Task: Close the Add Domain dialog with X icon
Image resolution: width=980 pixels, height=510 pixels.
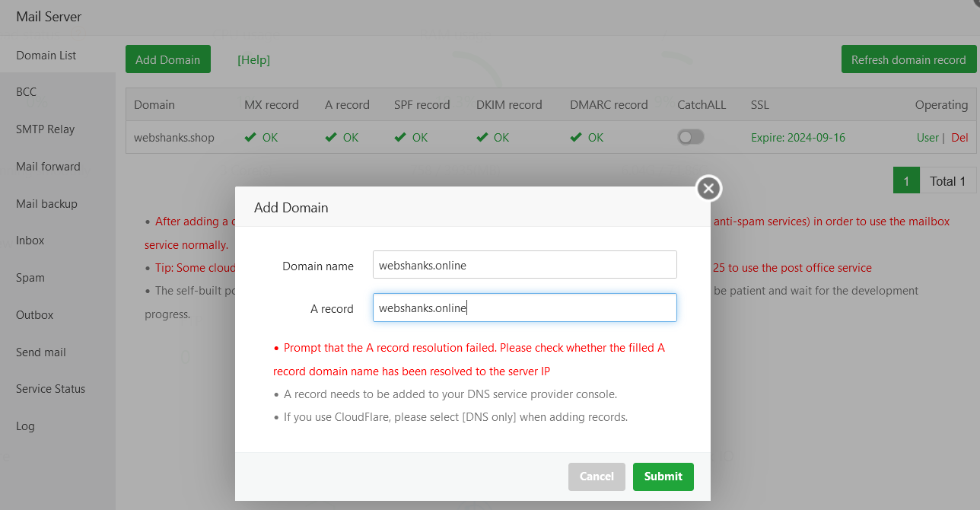Action: point(708,188)
